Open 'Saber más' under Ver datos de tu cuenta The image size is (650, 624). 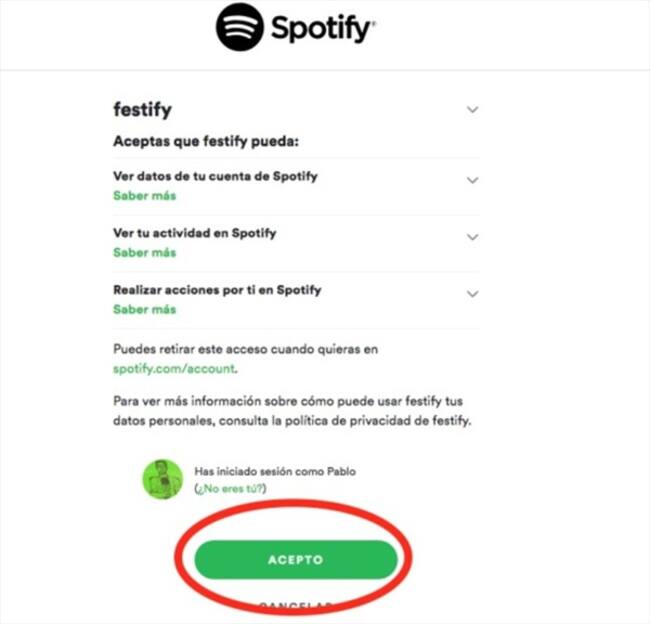(144, 196)
